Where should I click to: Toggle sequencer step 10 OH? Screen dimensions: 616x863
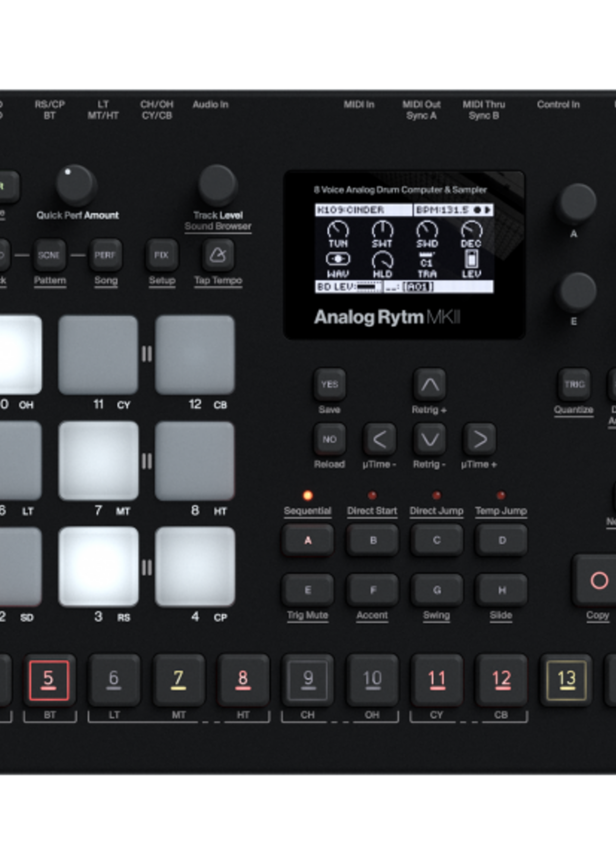pyautogui.click(x=372, y=680)
